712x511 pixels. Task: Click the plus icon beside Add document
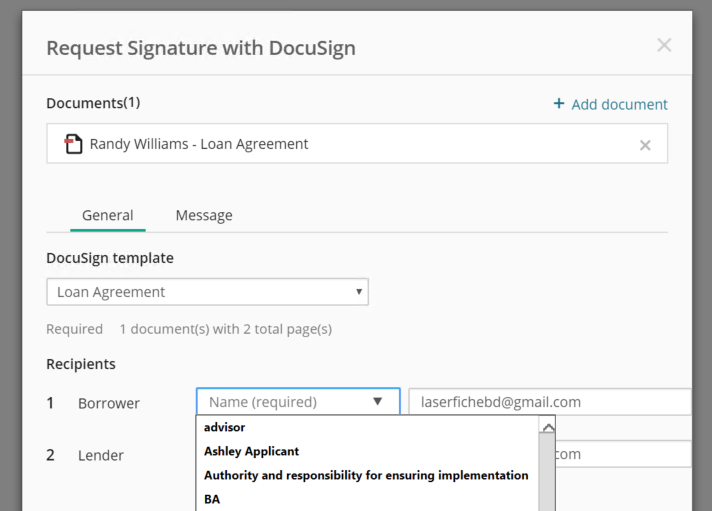pos(559,104)
